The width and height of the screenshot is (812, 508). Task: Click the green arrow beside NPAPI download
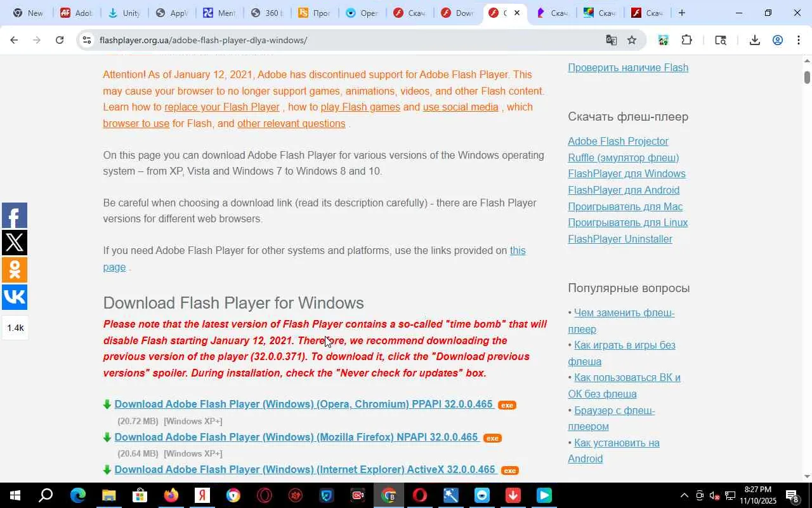[107, 438]
